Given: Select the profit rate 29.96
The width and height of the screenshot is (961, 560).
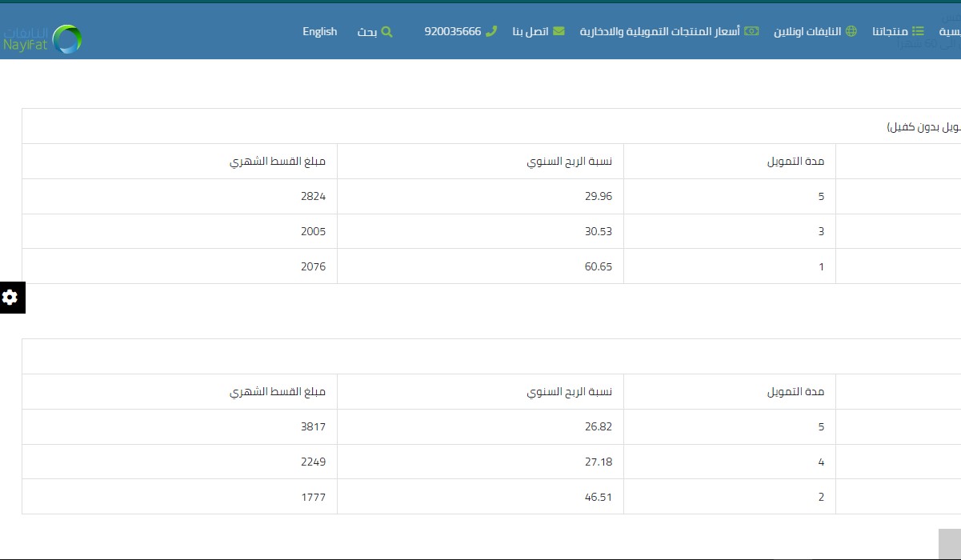Looking at the screenshot, I should pos(599,197).
